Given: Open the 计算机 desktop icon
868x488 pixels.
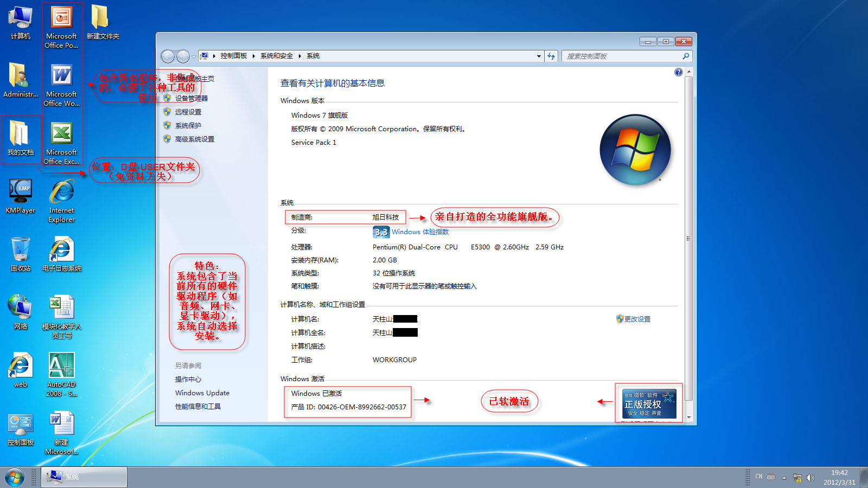Looking at the screenshot, I should (21, 23).
